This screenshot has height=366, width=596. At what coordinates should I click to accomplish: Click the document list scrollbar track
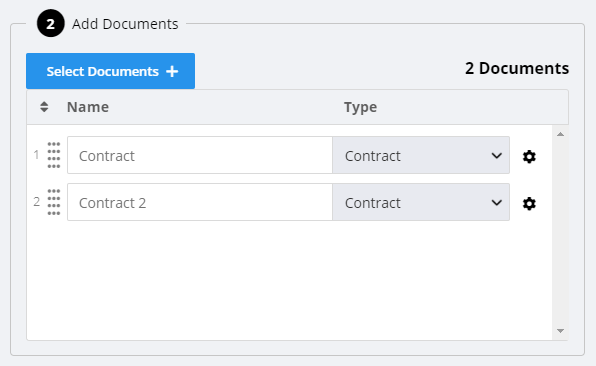[560, 233]
